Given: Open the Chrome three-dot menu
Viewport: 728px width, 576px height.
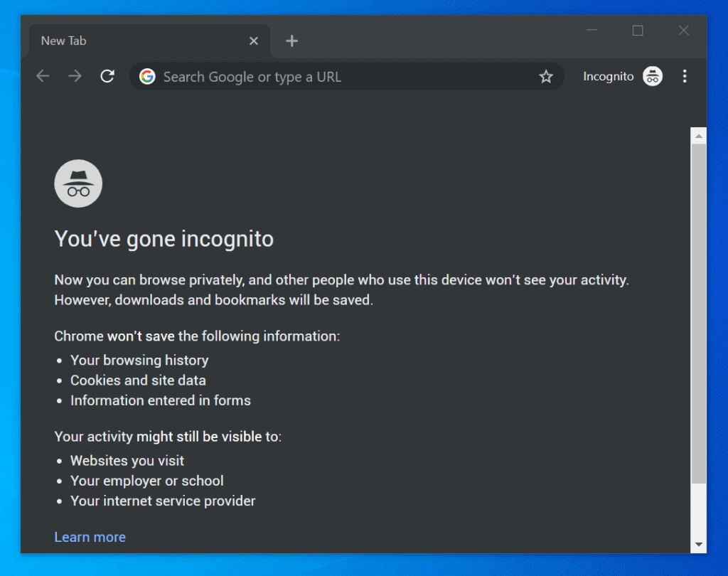Looking at the screenshot, I should 685,76.
